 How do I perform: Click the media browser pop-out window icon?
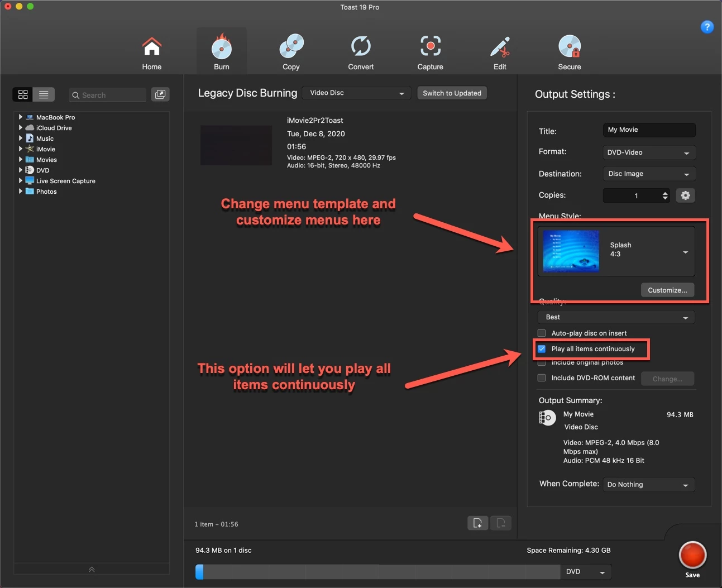[x=160, y=94]
